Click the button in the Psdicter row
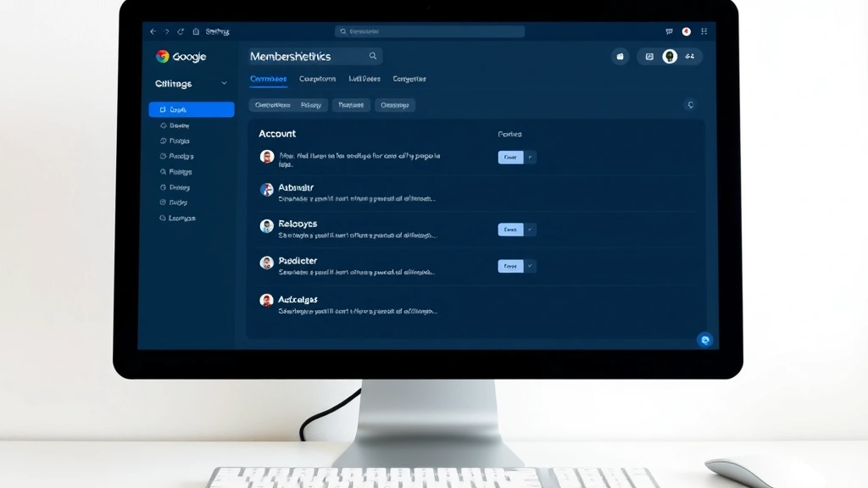The height and width of the screenshot is (488, 868). (512, 265)
